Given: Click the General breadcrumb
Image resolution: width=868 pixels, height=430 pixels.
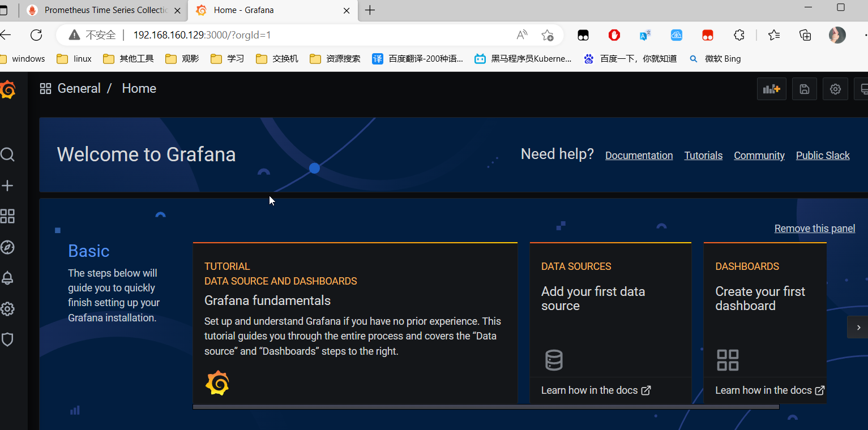Looking at the screenshot, I should (x=79, y=88).
